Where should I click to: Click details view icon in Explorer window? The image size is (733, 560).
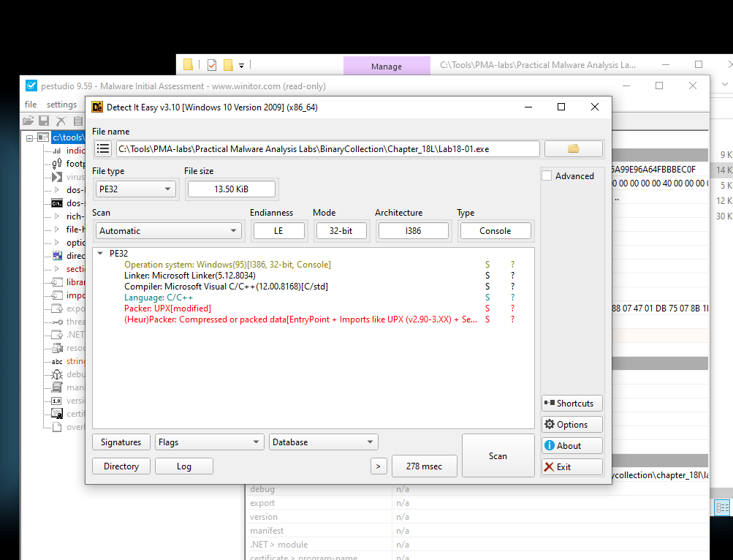(x=722, y=507)
